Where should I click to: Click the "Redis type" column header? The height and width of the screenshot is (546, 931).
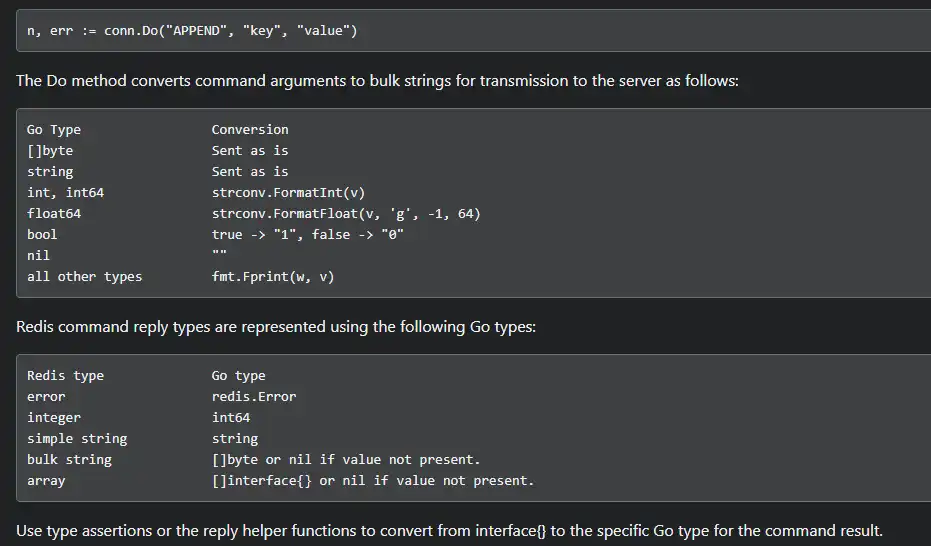(x=65, y=375)
